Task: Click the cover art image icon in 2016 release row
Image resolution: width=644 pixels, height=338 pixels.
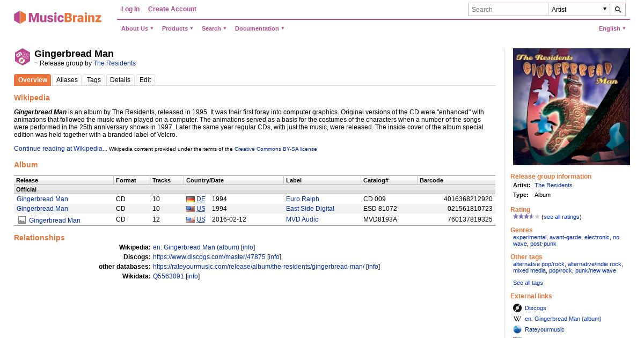Action: pyautogui.click(x=22, y=220)
